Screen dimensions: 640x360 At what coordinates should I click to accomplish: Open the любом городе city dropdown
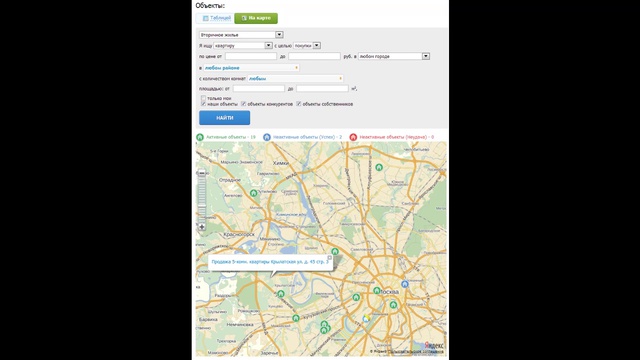coord(394,56)
